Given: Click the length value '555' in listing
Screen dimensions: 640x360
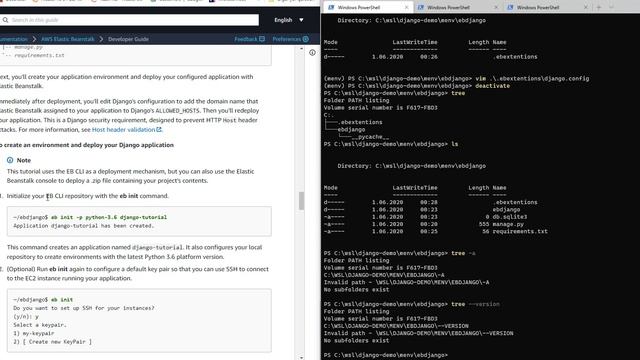Looking at the screenshot, I should (484, 224).
